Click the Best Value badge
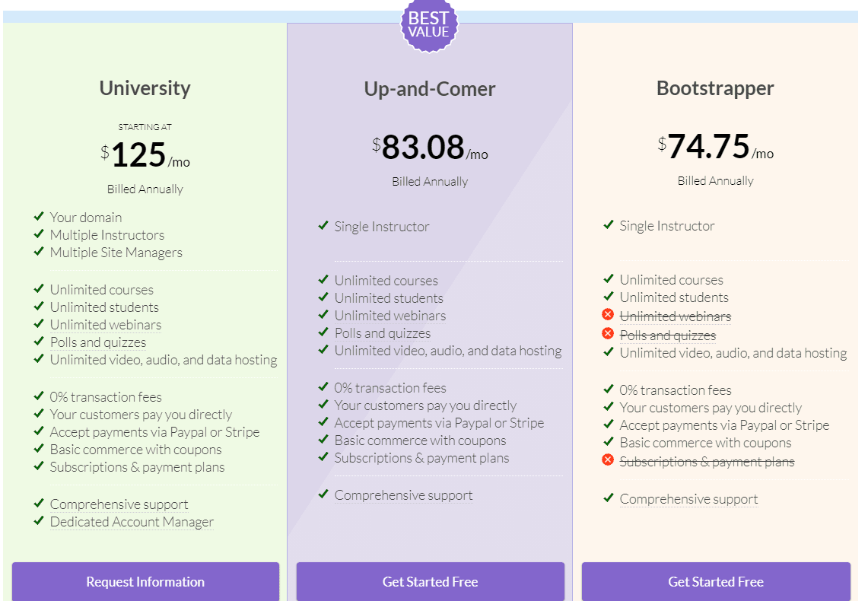 [430, 25]
